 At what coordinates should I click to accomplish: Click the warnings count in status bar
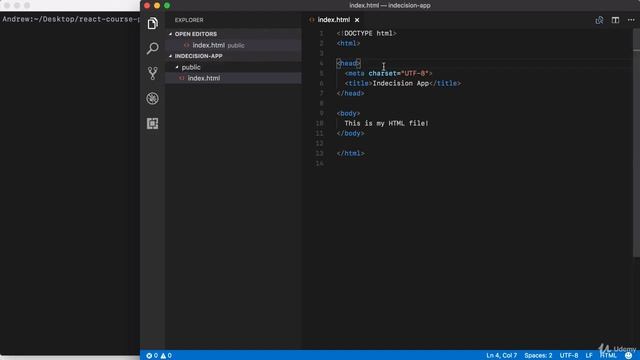tap(166, 356)
